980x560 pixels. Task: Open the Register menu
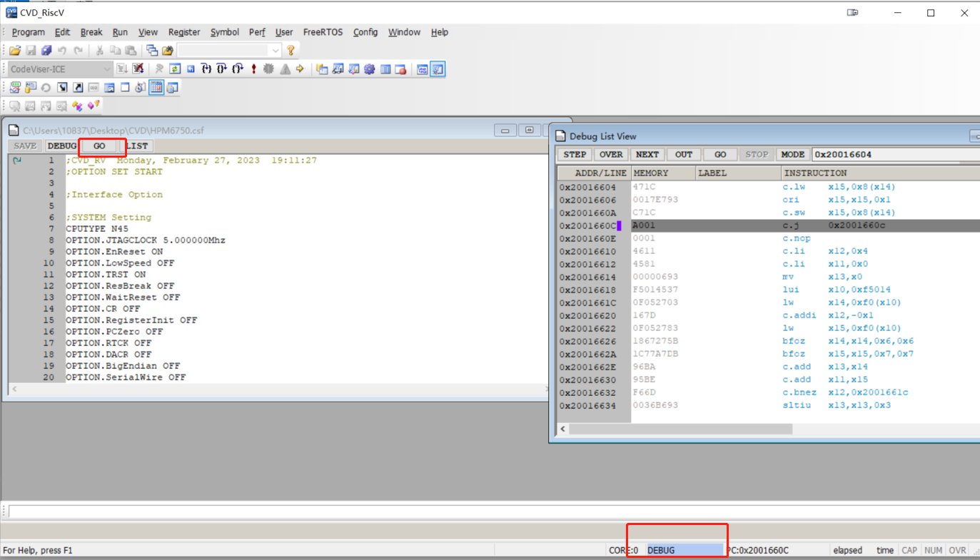click(184, 32)
